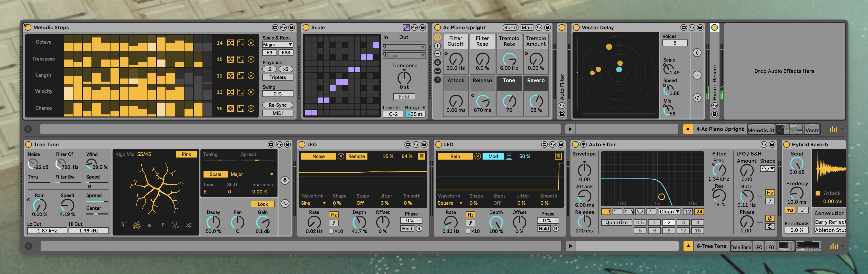Click the Voices 5 field in Vector Delay
The height and width of the screenshot is (274, 868).
pos(675,43)
